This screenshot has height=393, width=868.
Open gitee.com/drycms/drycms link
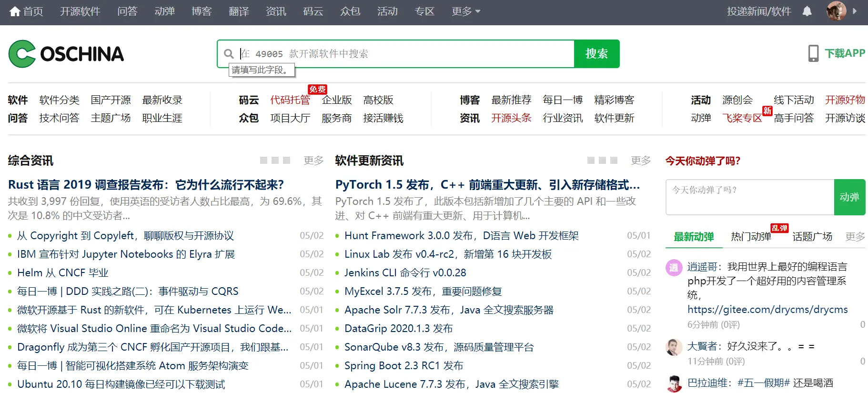[767, 310]
